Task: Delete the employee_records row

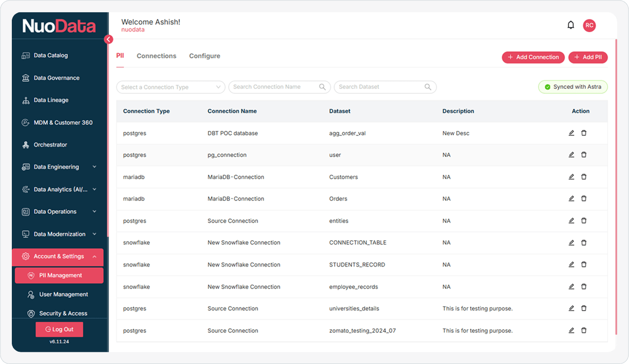Action: (x=584, y=286)
